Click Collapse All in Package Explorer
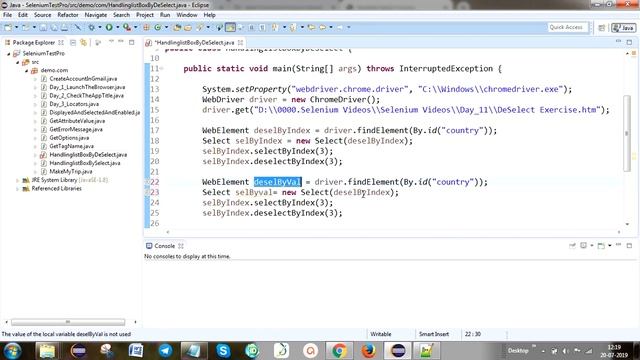 pos(73,42)
